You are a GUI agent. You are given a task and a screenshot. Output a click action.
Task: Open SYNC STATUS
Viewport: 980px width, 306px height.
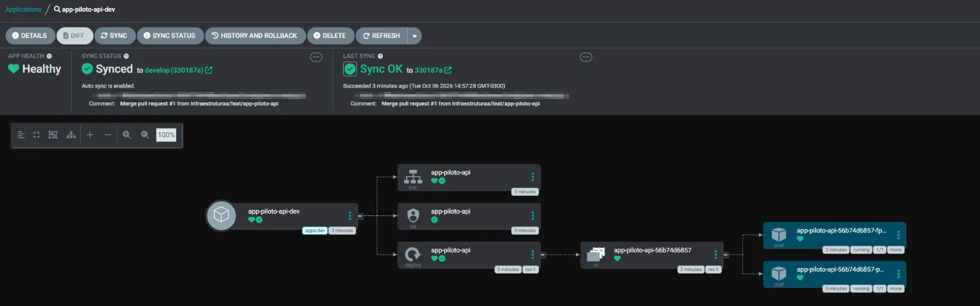[x=170, y=35]
